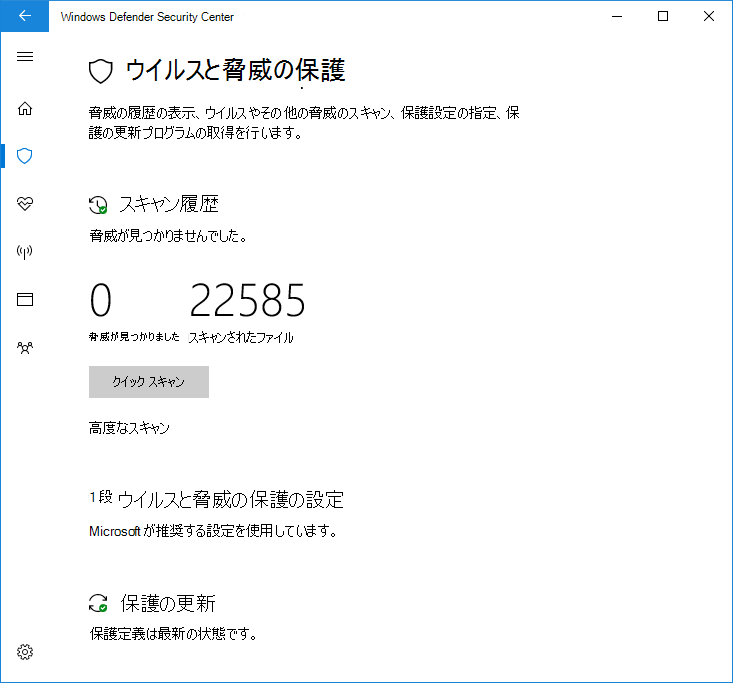Start a scan with クイック スキャン button
Screen dimensions: 733x683
[149, 382]
